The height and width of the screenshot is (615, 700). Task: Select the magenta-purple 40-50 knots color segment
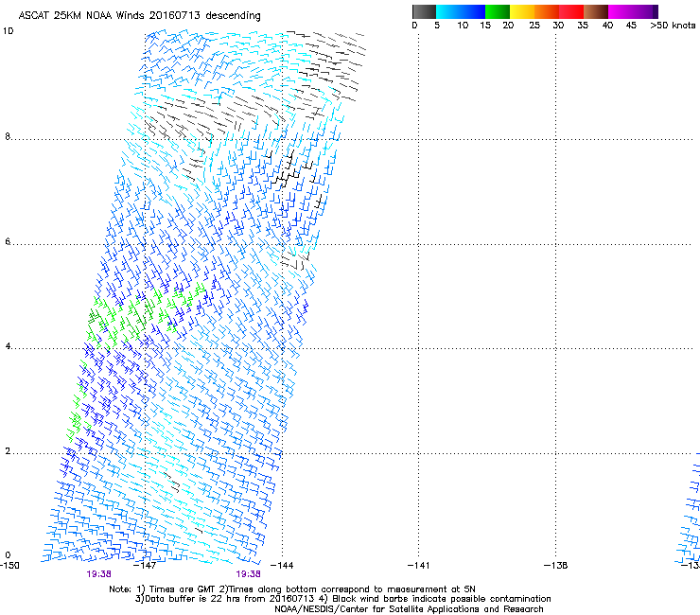[633, 11]
